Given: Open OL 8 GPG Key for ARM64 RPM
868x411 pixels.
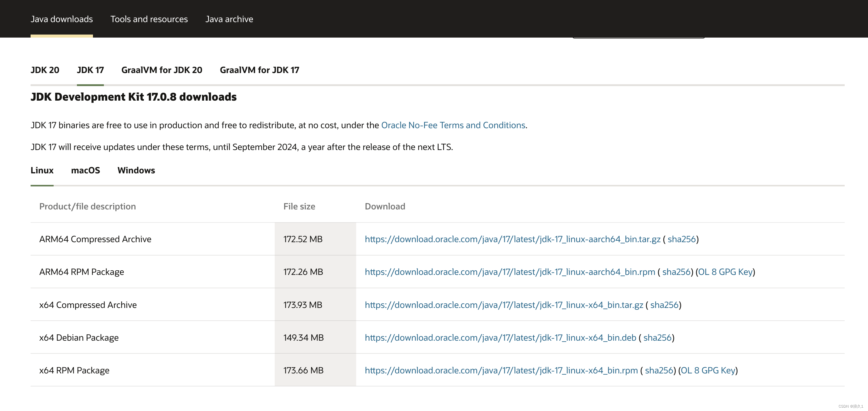Looking at the screenshot, I should (x=725, y=272).
